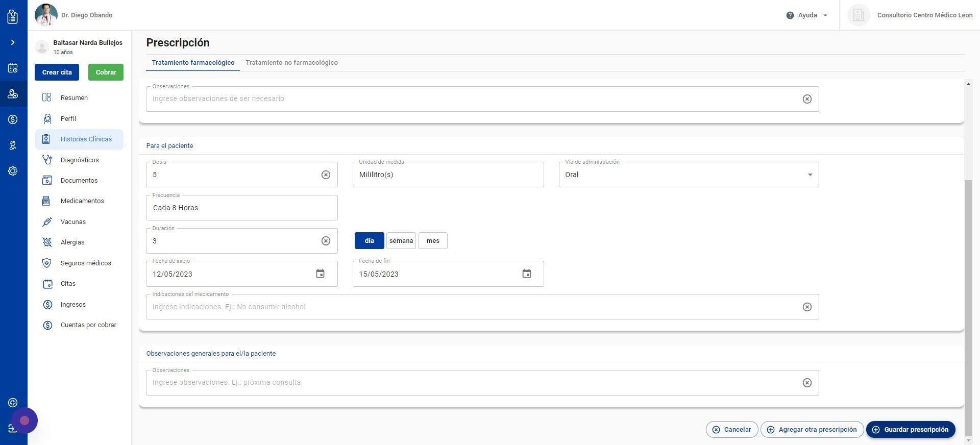Click the support lifebuoy rail icon
Image resolution: width=980 pixels, height=445 pixels.
tap(13, 403)
